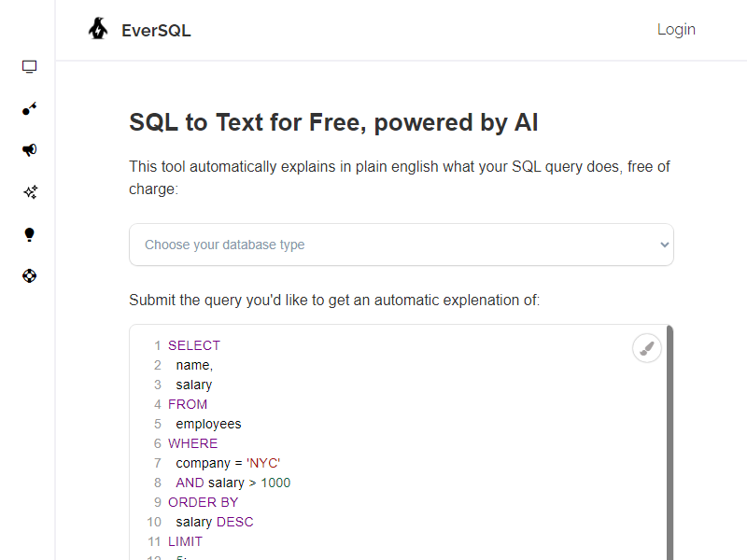
Task: Place cursor on the "employees" line
Action: (x=208, y=424)
